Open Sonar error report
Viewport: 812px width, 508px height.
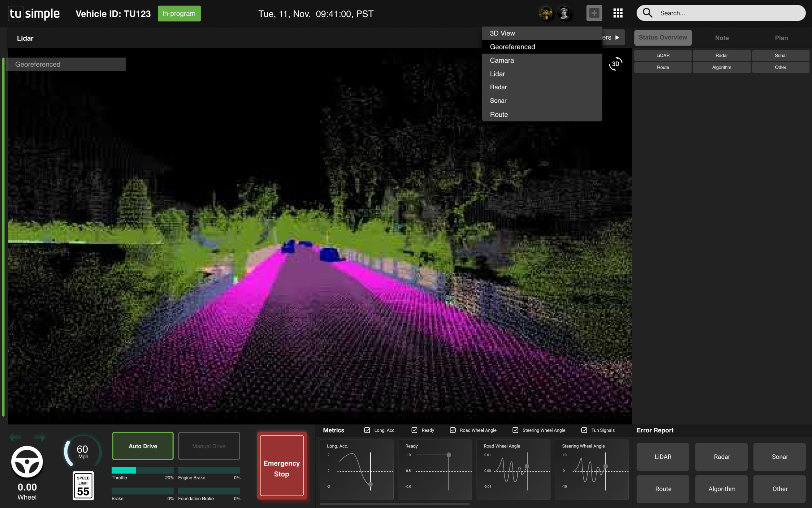(780, 457)
